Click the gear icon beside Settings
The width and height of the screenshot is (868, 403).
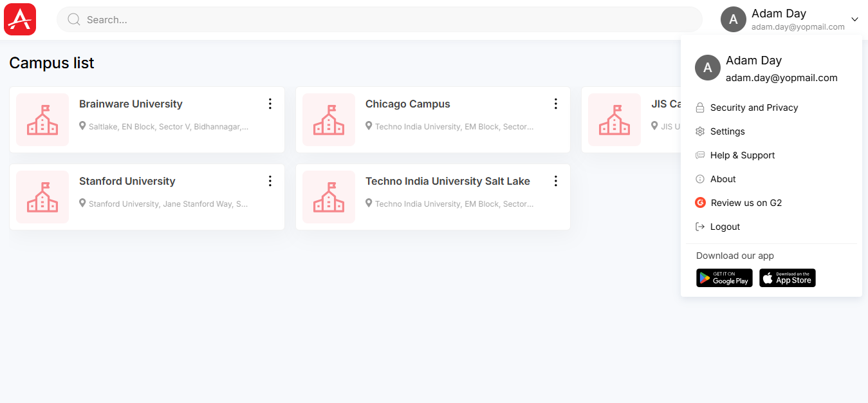coord(700,131)
